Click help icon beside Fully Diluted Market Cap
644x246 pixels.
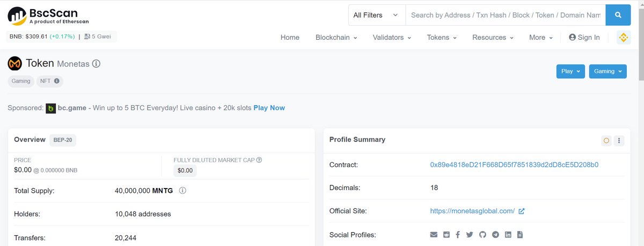(259, 160)
